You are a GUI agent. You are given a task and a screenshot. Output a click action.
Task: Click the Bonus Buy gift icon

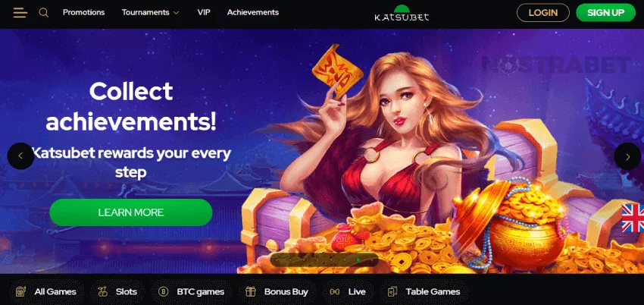point(251,292)
